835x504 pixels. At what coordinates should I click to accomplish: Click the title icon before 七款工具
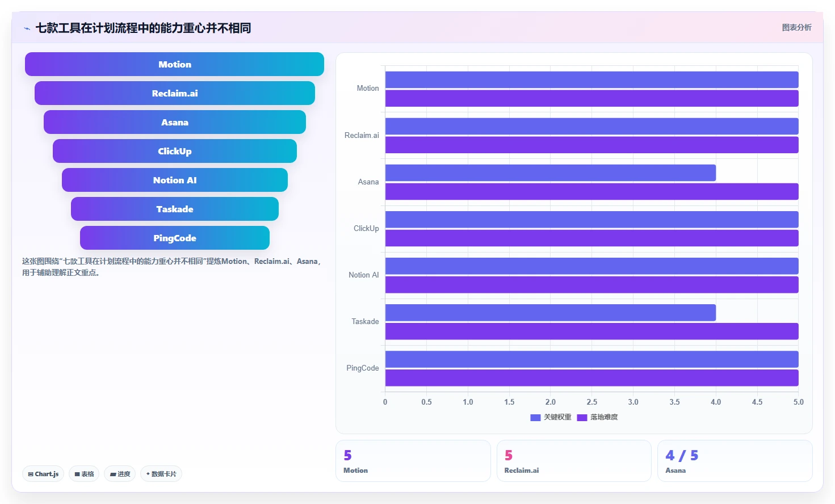pos(27,28)
